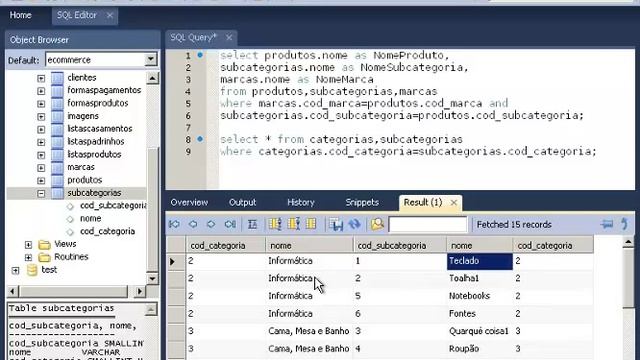Click the curved arrow icon at the result toolbar's right end
The image size is (640, 360).
click(625, 224)
